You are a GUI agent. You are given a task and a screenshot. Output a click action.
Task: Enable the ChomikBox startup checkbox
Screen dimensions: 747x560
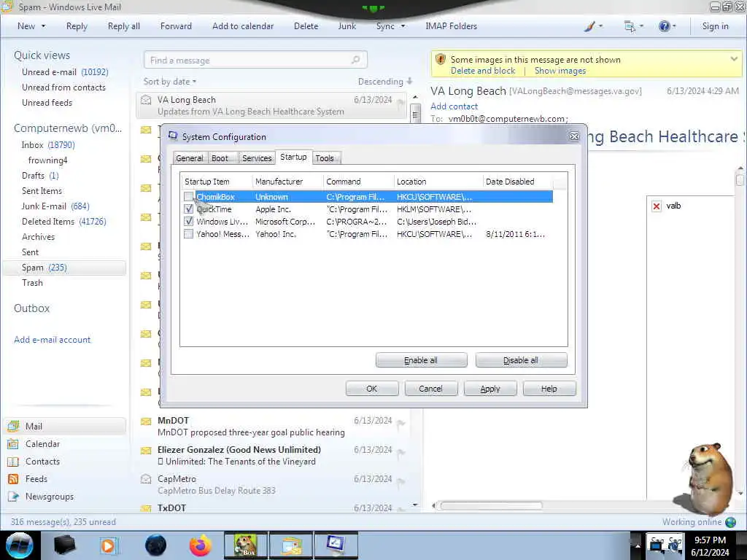tap(189, 197)
